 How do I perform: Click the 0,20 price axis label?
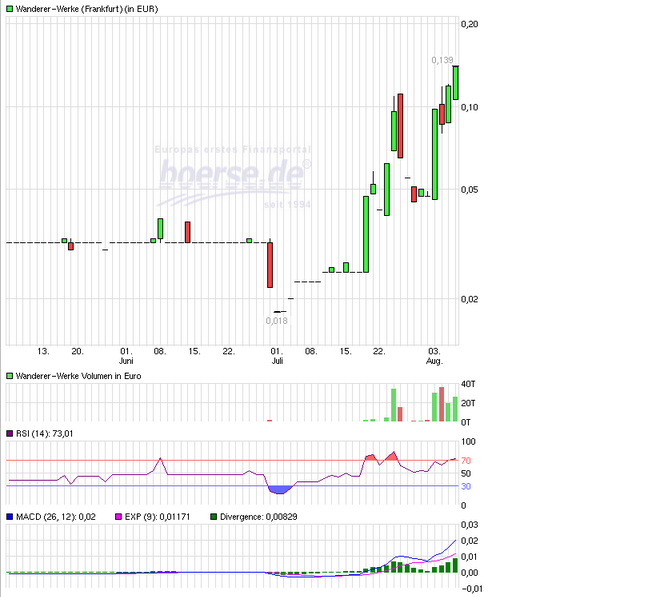pyautogui.click(x=469, y=24)
